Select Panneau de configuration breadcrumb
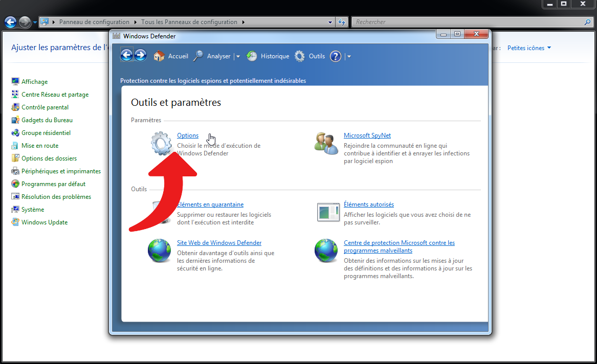Viewport: 597px width, 364px height. tap(94, 22)
